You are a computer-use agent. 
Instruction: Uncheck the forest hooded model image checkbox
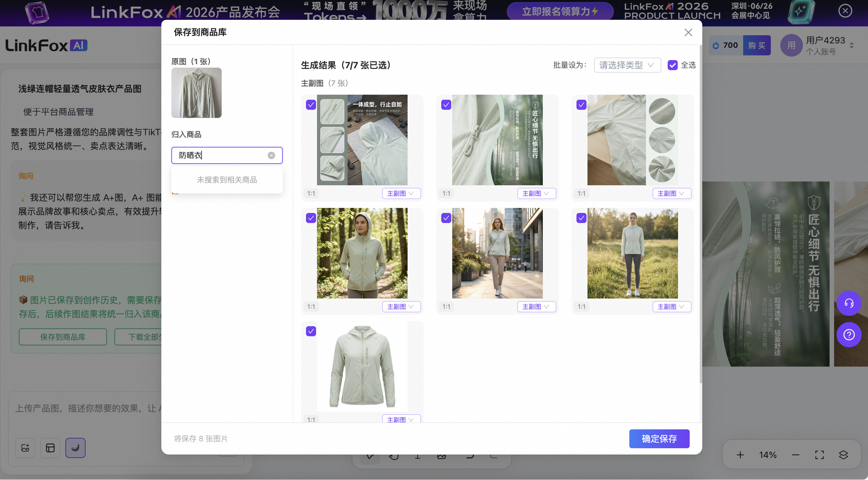(311, 218)
